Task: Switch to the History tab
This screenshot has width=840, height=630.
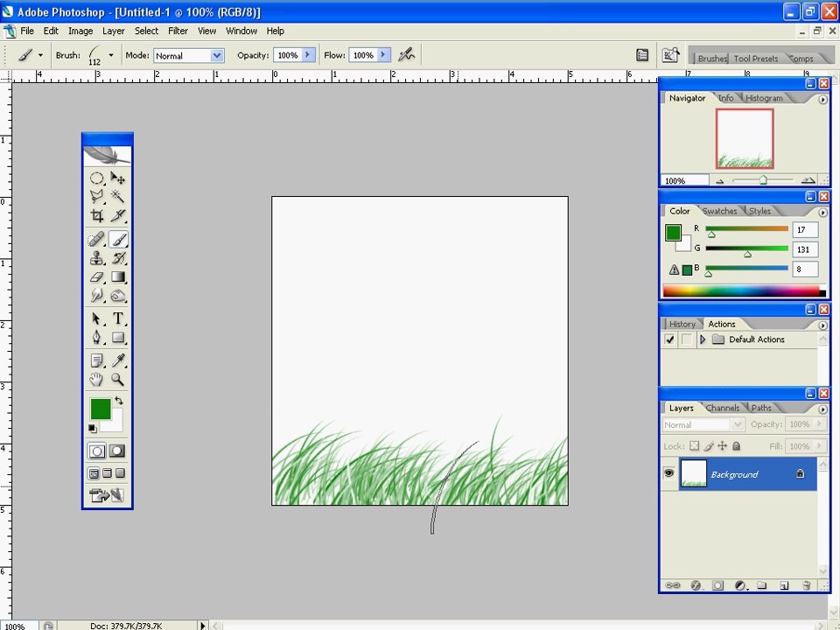Action: tap(682, 324)
